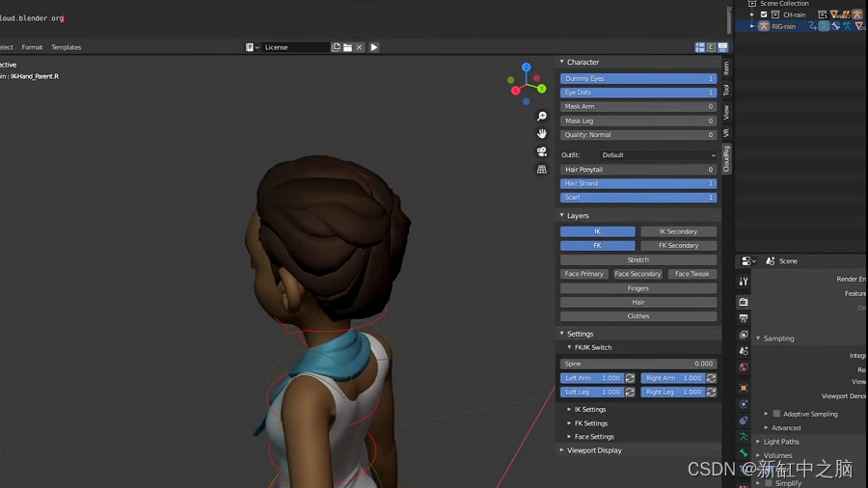This screenshot has height=488, width=868.
Task: Click the properties editor type dropdown icon
Action: click(x=748, y=261)
